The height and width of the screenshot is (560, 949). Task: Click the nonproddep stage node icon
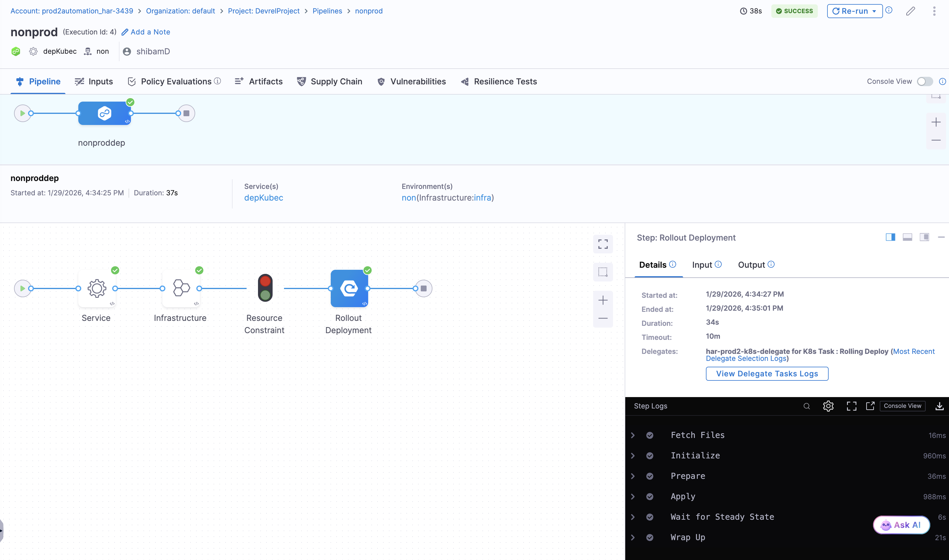tap(104, 113)
